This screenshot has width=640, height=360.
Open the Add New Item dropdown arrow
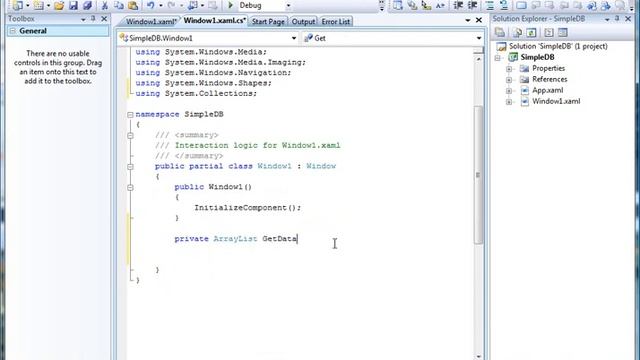[48, 6]
